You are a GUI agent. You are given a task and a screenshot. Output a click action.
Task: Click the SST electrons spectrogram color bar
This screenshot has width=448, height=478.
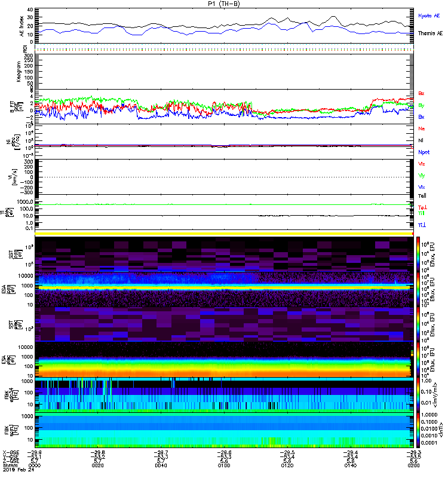(x=418, y=324)
